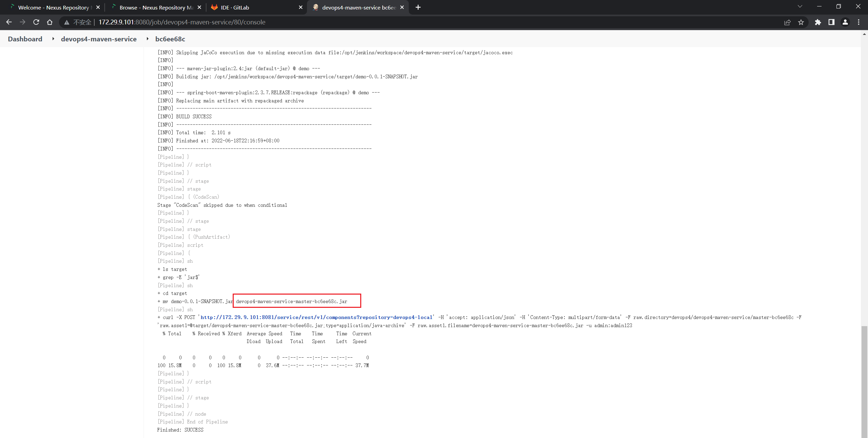
Task: Click the '(PushArtifact)' pipeline stage line
Action: pyautogui.click(x=194, y=237)
